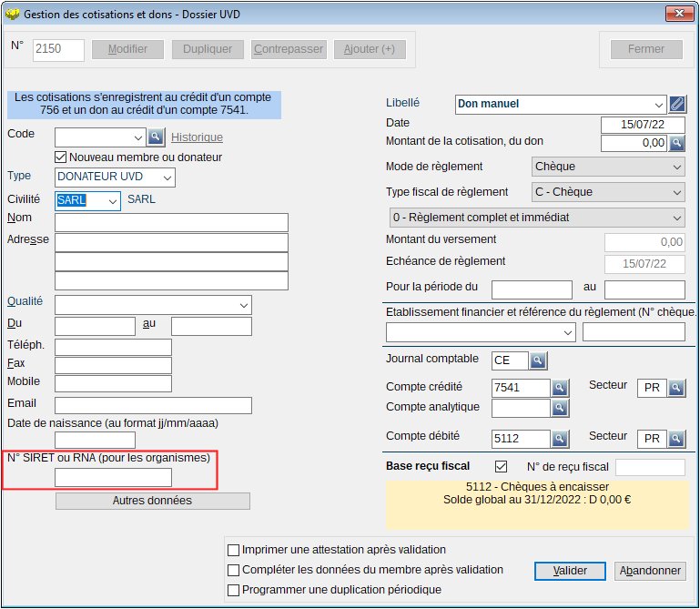Click the Valider button

coord(570,571)
